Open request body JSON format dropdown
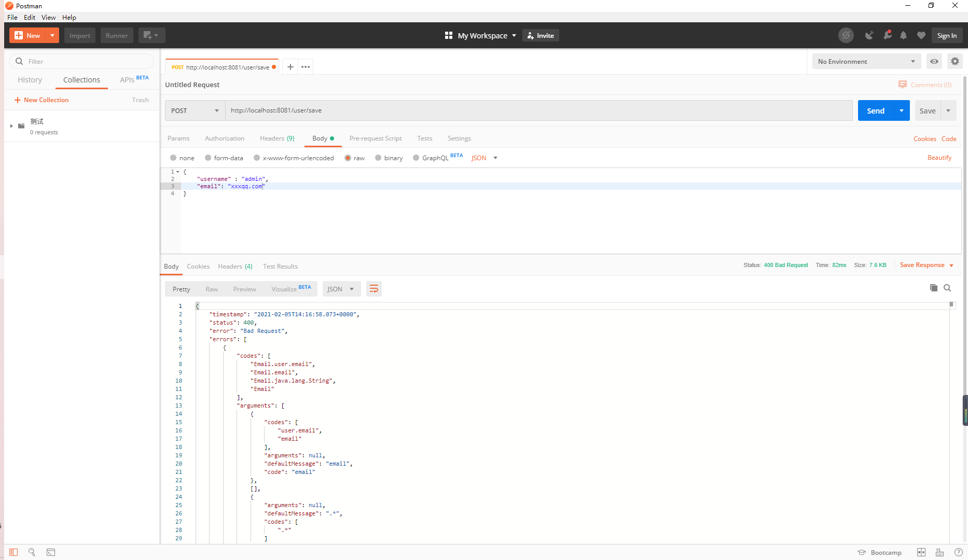Viewport: 968px width, 560px height. (x=485, y=158)
